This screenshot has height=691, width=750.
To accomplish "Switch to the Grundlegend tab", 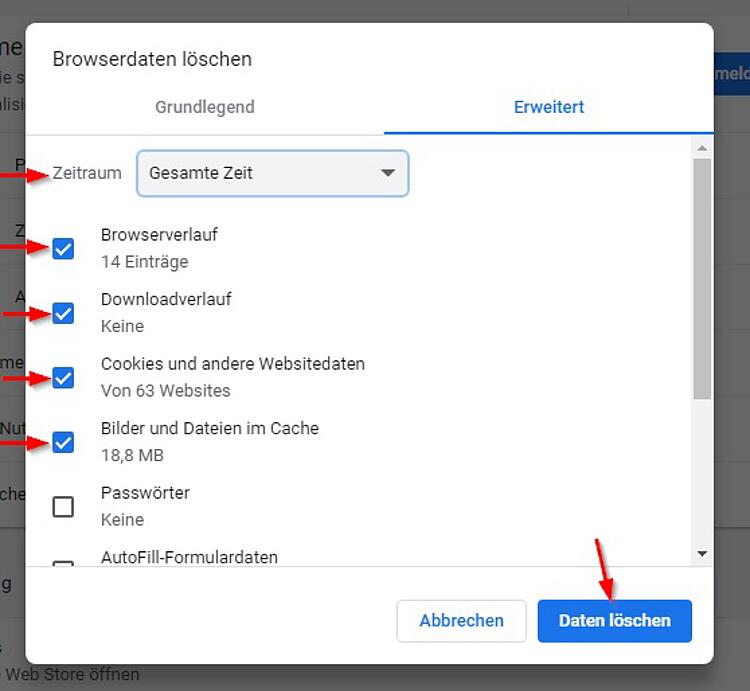I will [x=205, y=107].
